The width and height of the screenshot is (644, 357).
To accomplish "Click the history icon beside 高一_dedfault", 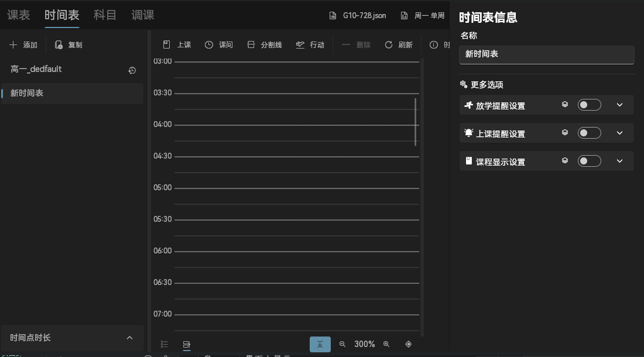I will tap(132, 70).
